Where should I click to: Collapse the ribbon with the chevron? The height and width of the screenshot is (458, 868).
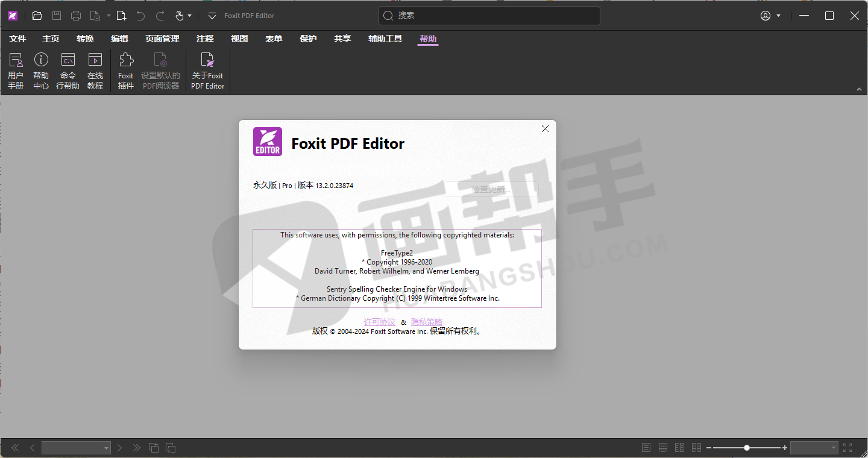(x=859, y=89)
